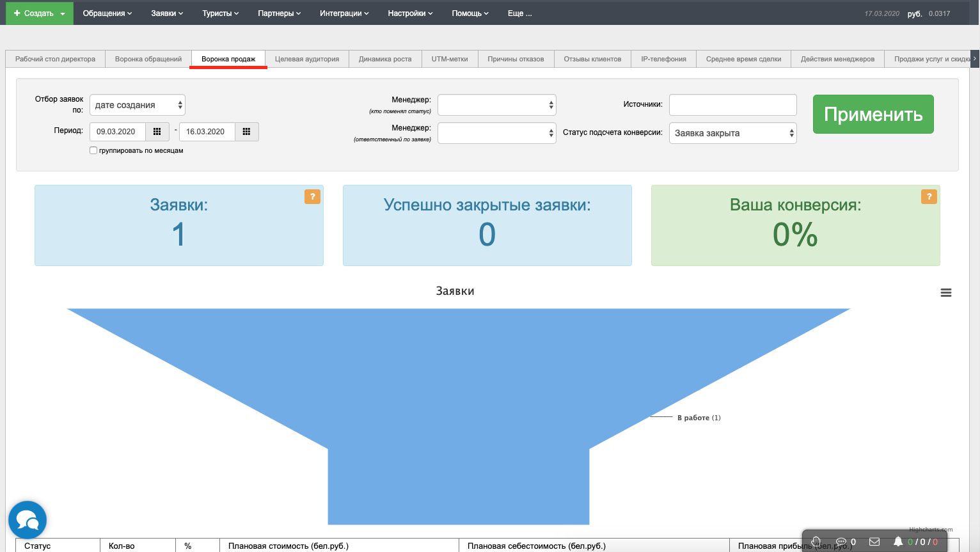The height and width of the screenshot is (552, 980).
Task: Click help icon on Ваша конверсия card
Action: point(929,196)
